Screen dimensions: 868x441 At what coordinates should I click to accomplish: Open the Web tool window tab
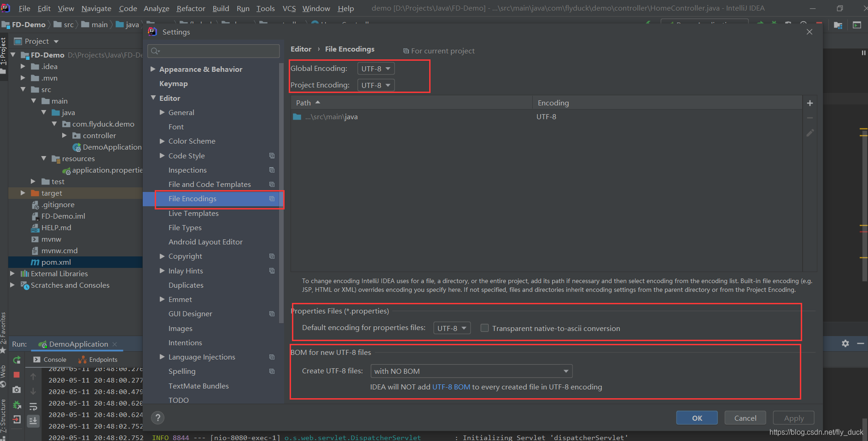pos(3,377)
